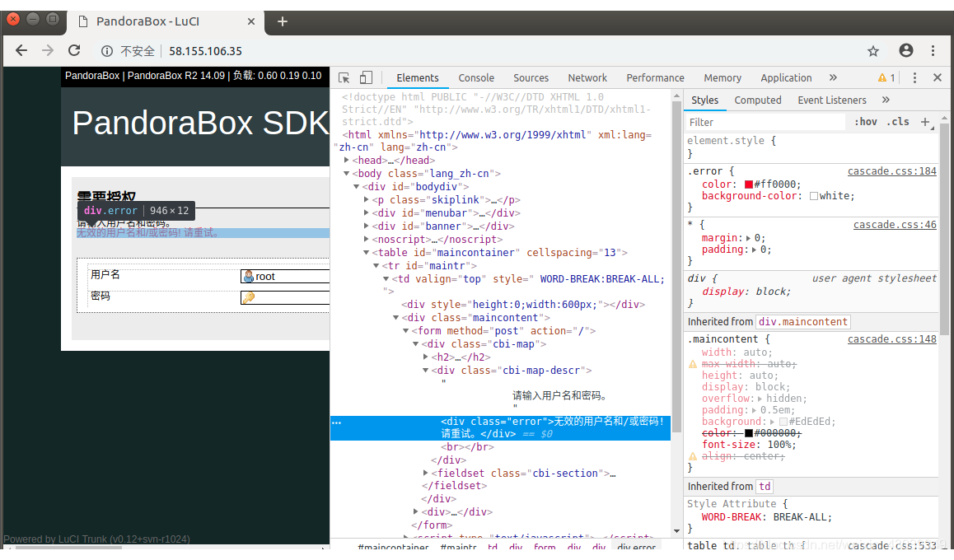Image resolution: width=954 pixels, height=560 pixels.
Task: Open the #ff0000 color swatch picker
Action: 749,184
